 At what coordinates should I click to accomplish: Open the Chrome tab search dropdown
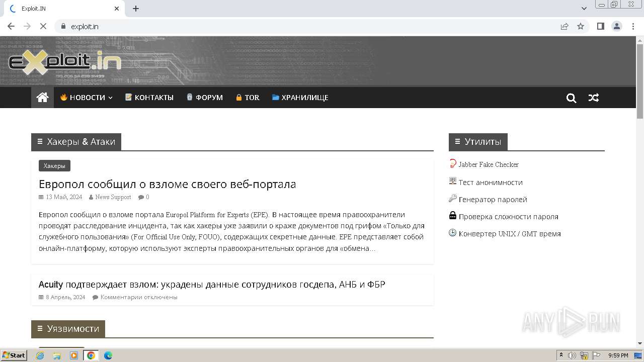pyautogui.click(x=584, y=9)
